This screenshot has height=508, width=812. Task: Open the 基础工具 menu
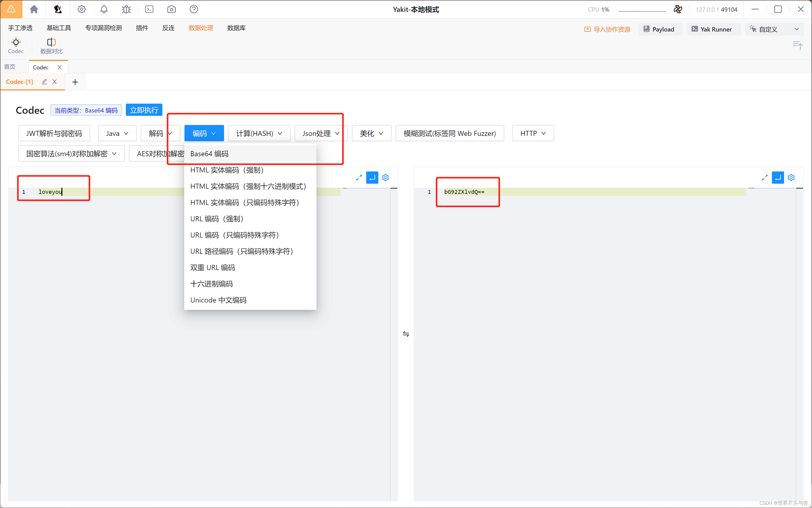[59, 28]
